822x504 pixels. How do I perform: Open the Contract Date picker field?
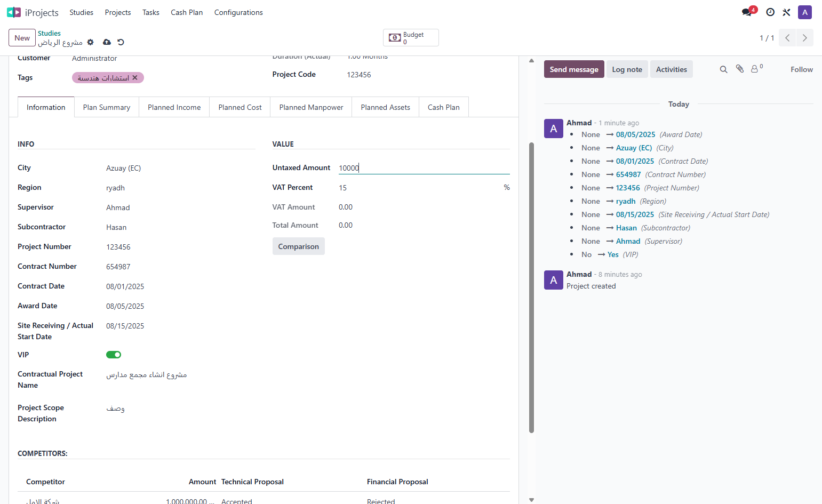coord(180,286)
